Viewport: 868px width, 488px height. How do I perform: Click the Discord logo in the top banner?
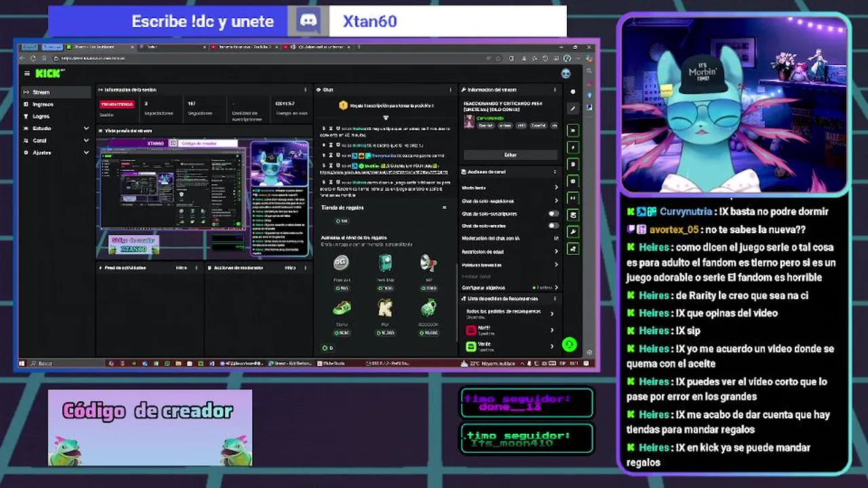tap(308, 21)
